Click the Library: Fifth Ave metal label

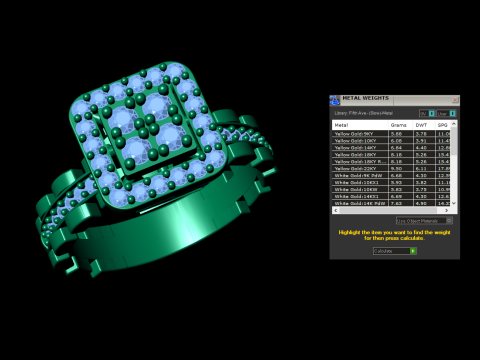(364, 113)
